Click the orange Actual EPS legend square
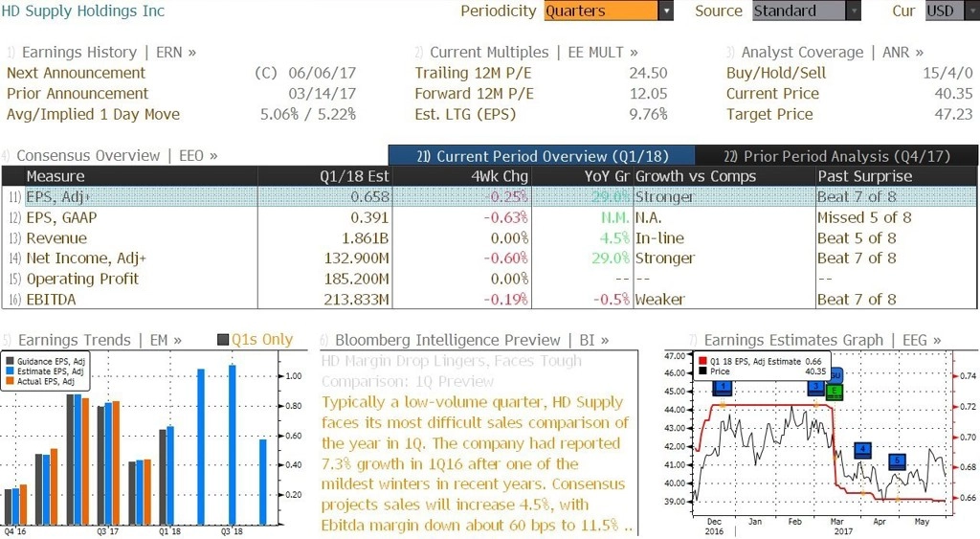Viewport: 980px width, 539px height. pyautogui.click(x=10, y=381)
